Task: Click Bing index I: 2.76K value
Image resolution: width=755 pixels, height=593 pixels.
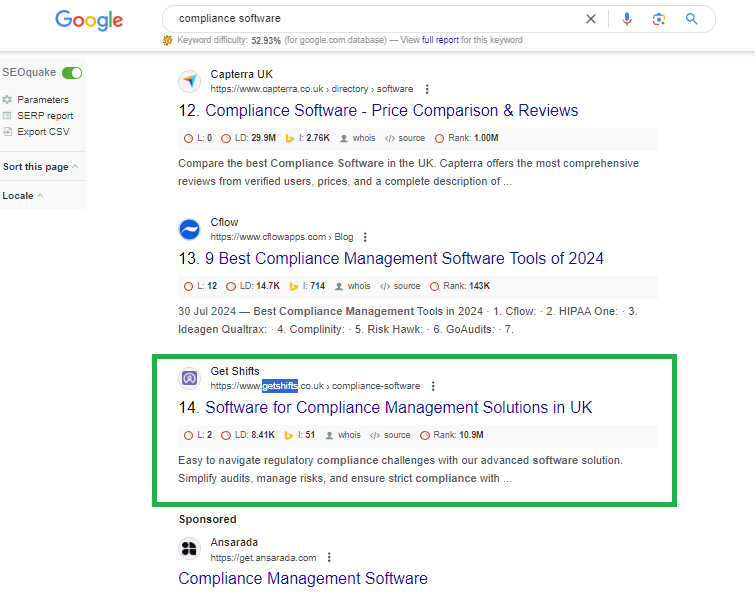Action: click(308, 138)
